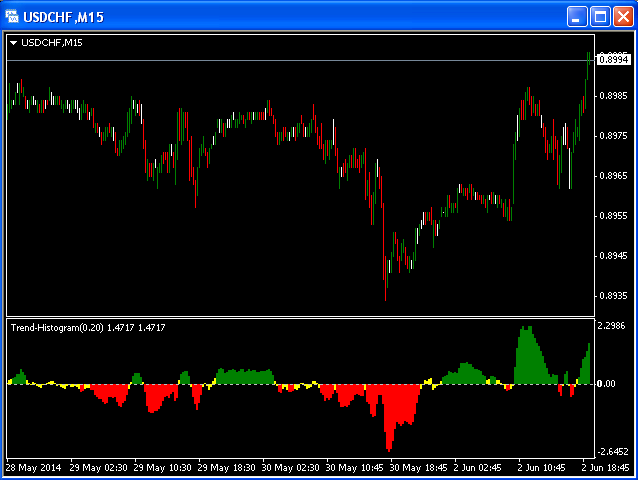The width and height of the screenshot is (640, 480).
Task: Click the 2.2986 histogram scale value
Action: 611,326
